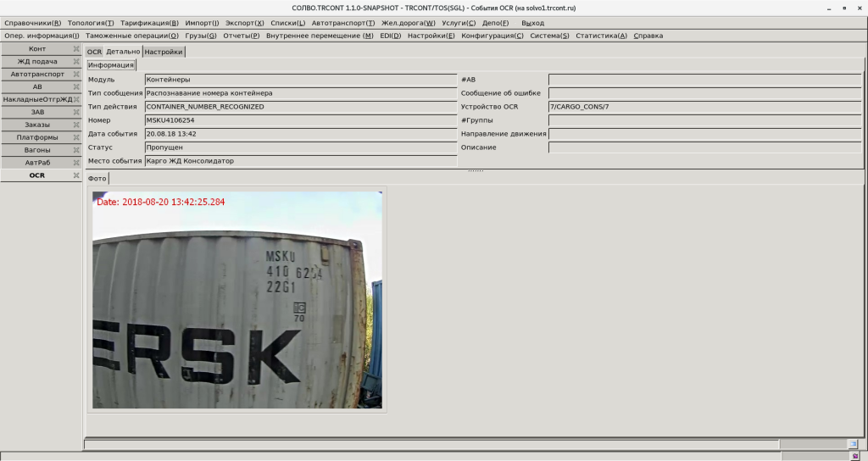Close the ЗАВ sidebar tab
Screen dimensions: 868x461
(x=76, y=112)
